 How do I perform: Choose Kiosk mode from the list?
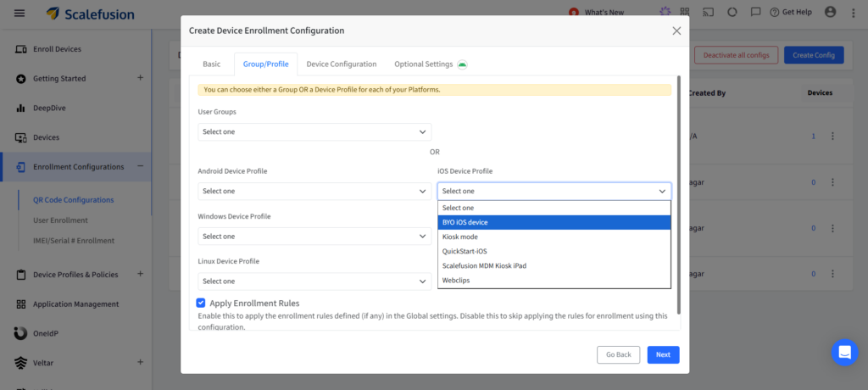click(x=554, y=237)
